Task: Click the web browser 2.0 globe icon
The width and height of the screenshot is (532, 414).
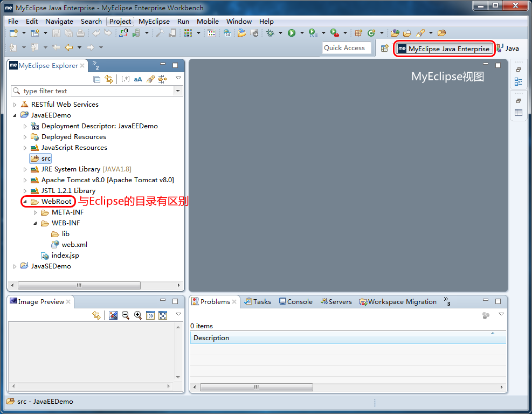Action: coord(227,33)
